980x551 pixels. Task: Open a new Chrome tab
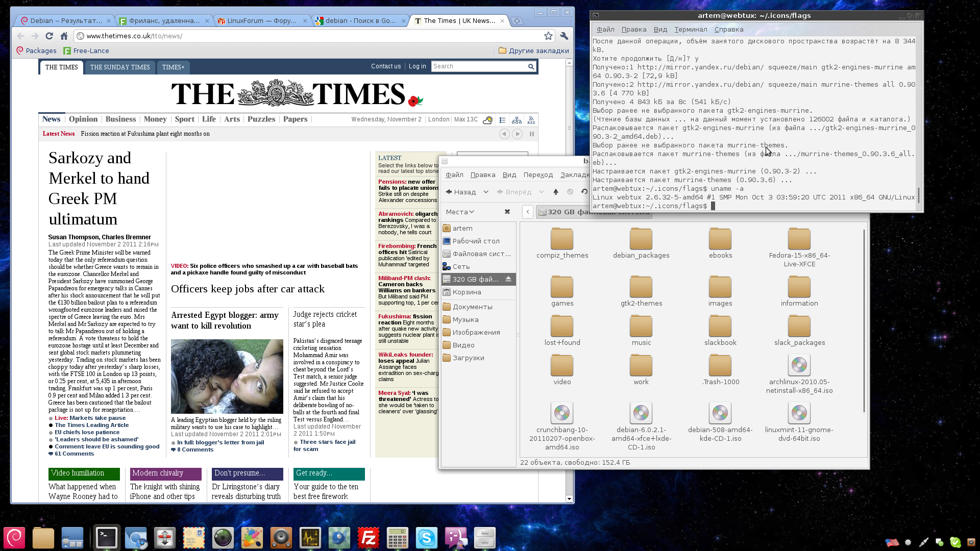coord(517,21)
